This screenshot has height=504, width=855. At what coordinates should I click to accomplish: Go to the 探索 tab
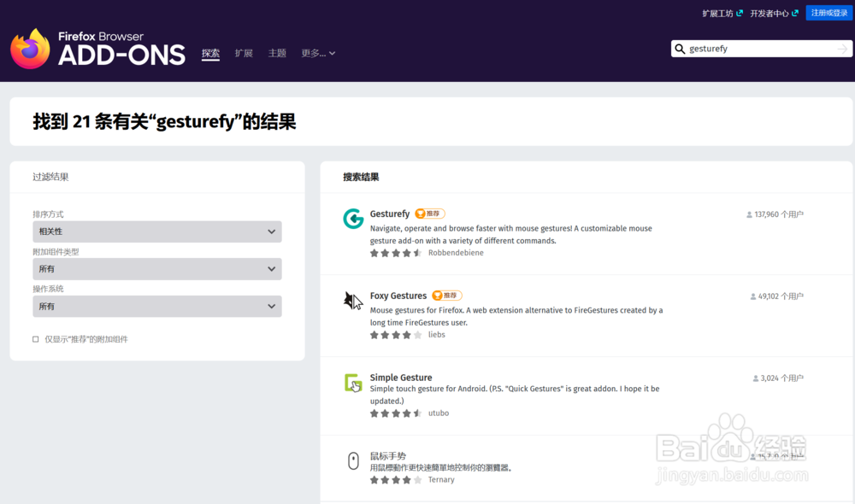click(210, 53)
